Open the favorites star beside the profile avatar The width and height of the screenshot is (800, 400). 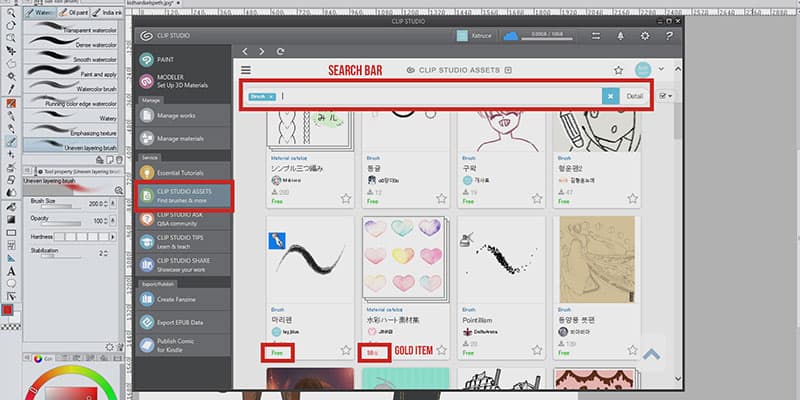click(618, 70)
